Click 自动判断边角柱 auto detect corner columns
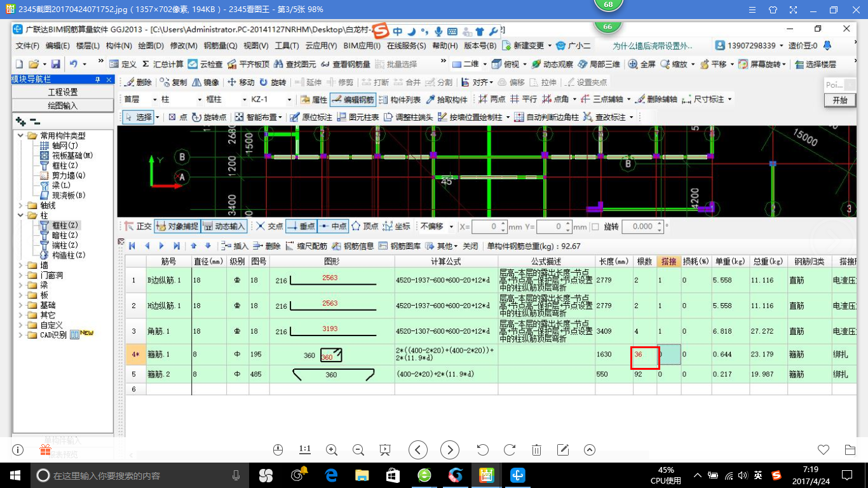Screen dimensions: 868x488 [546, 118]
